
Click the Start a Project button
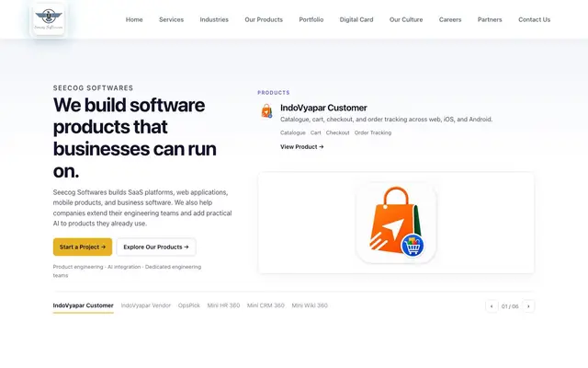[83, 247]
